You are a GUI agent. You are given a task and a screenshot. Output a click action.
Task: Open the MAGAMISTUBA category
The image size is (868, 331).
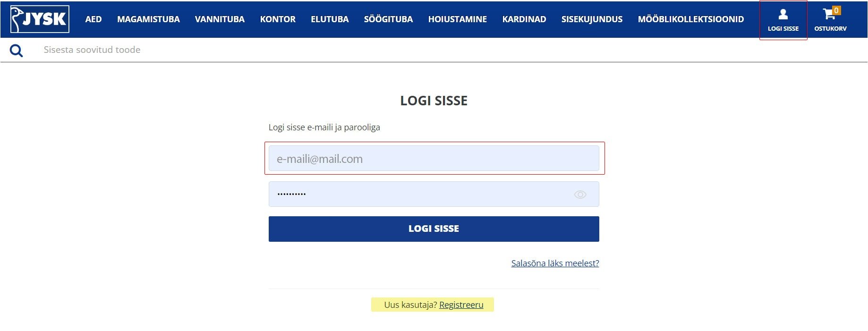[148, 19]
